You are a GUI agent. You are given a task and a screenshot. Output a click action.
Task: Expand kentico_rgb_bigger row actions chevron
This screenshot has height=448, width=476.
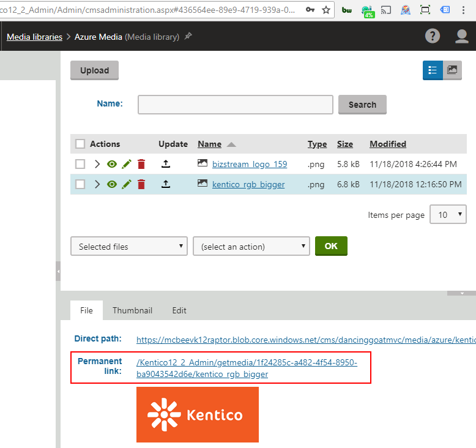[x=97, y=184]
